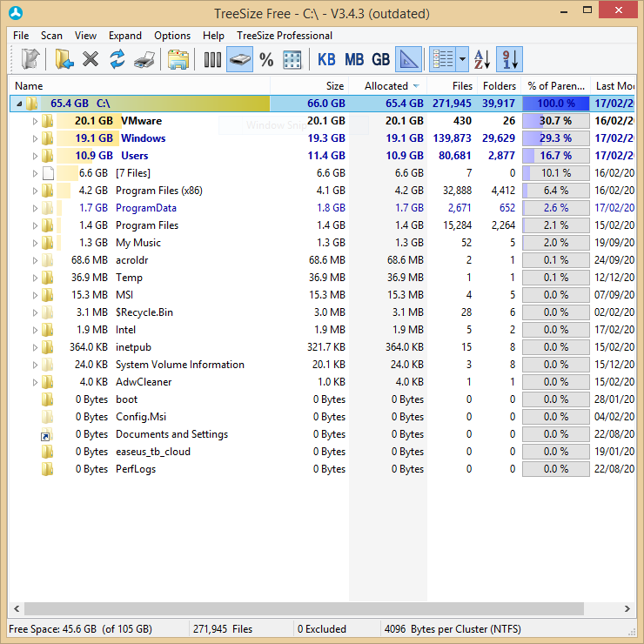
Task: Toggle automatic units triangle ruler icon
Action: (409, 59)
